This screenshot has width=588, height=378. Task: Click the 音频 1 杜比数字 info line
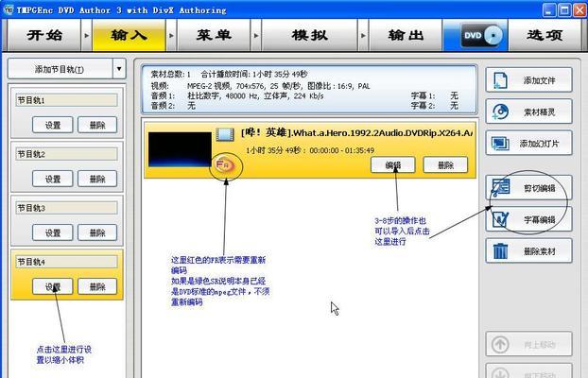point(237,96)
